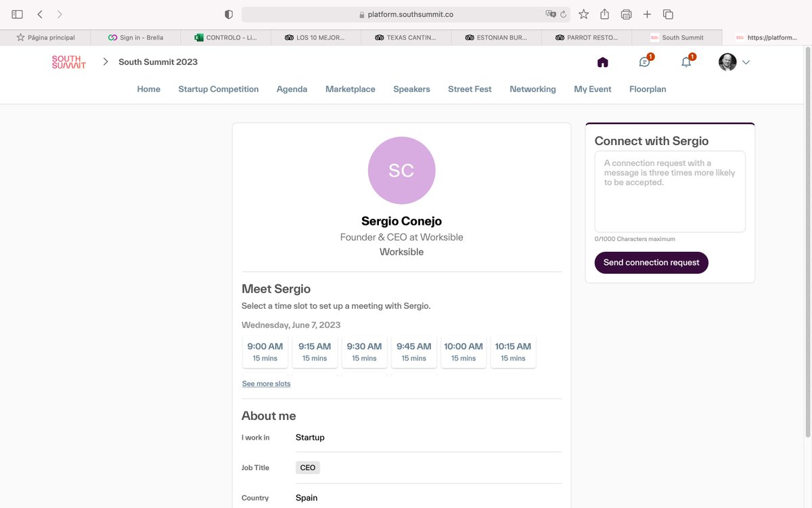Click the address bar URL field
Screen dimensions: 812x508
[x=406, y=14]
